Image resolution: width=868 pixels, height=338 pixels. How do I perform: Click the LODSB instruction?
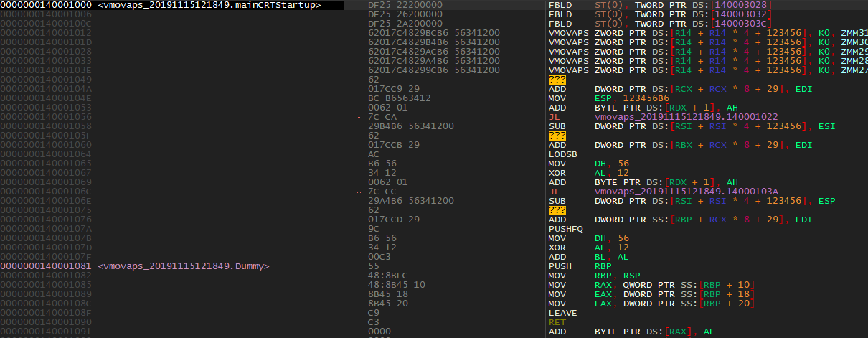point(563,154)
